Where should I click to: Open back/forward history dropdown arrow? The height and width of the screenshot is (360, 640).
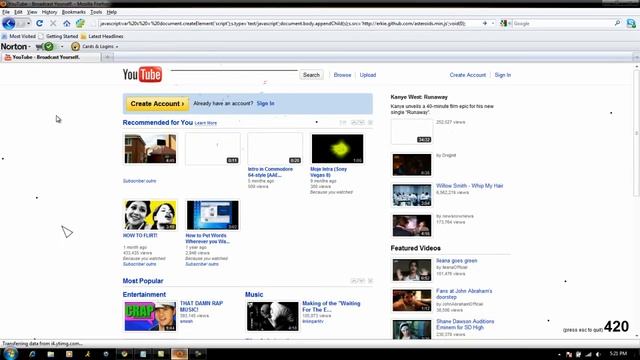(28, 23)
